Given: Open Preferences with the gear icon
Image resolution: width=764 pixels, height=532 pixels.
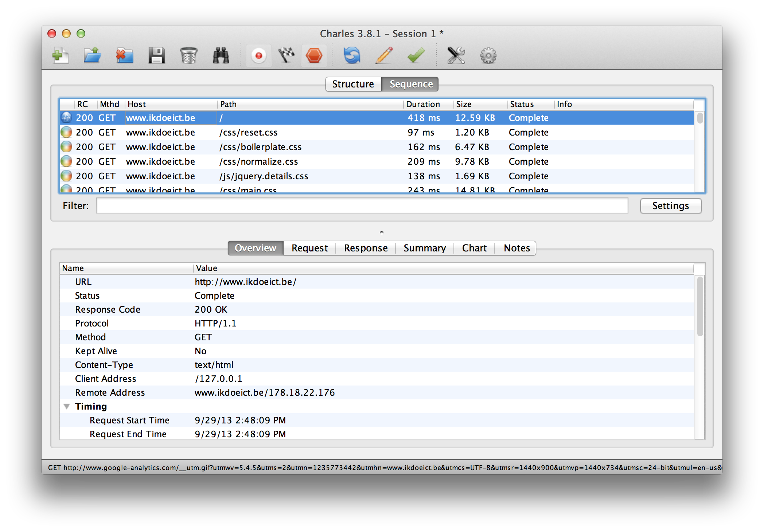Looking at the screenshot, I should 488,55.
